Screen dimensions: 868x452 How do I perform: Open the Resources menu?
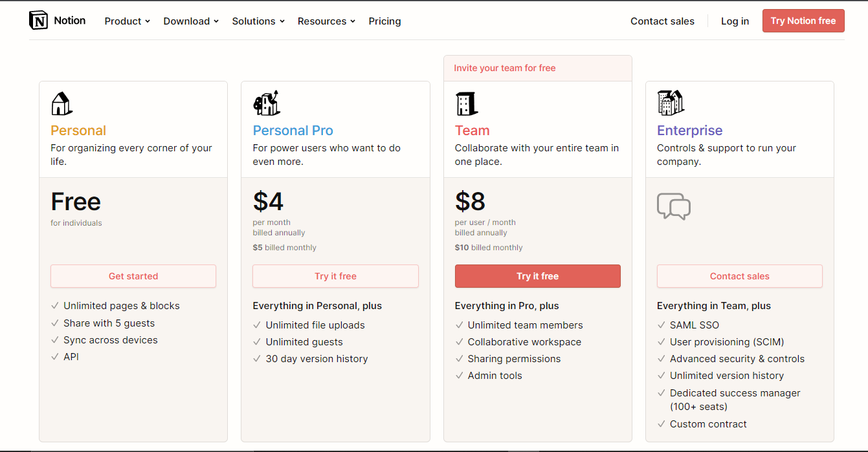coord(326,21)
